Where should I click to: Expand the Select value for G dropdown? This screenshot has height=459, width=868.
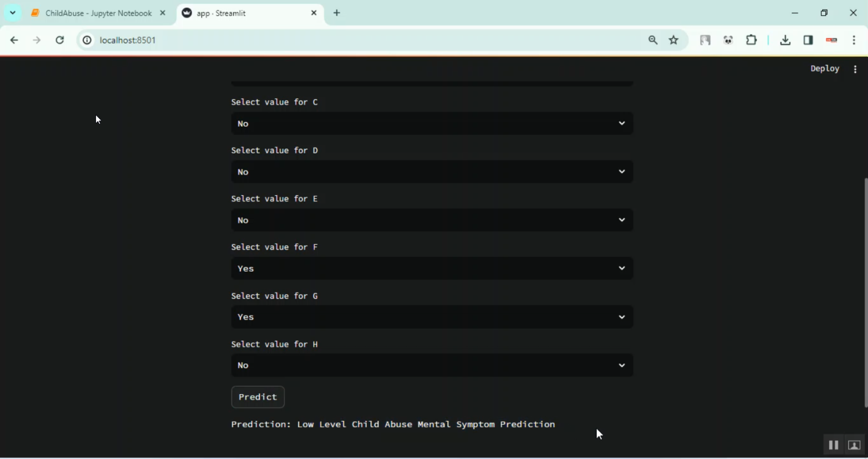pos(432,317)
